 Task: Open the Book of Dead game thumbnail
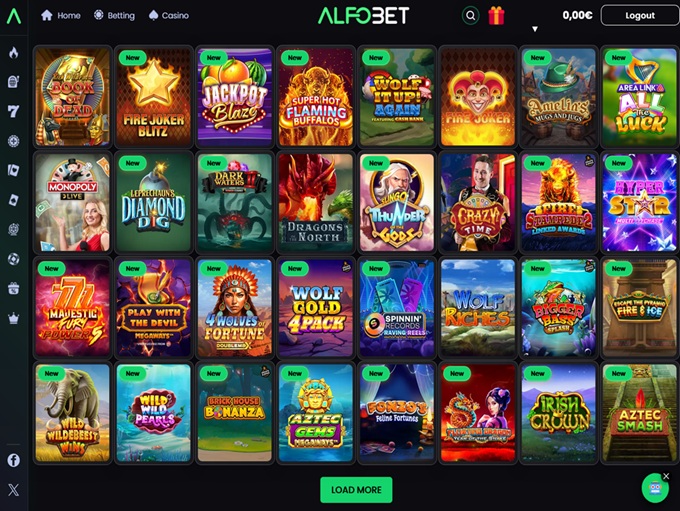(x=72, y=97)
